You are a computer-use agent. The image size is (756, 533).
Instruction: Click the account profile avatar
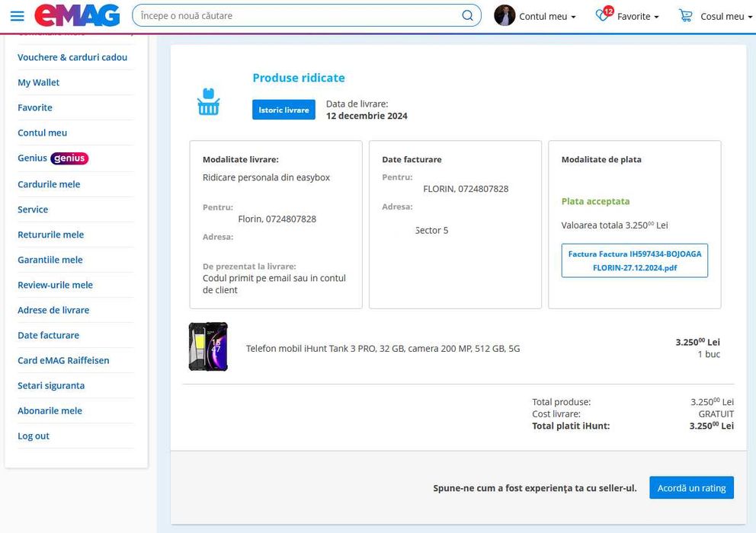[505, 15]
